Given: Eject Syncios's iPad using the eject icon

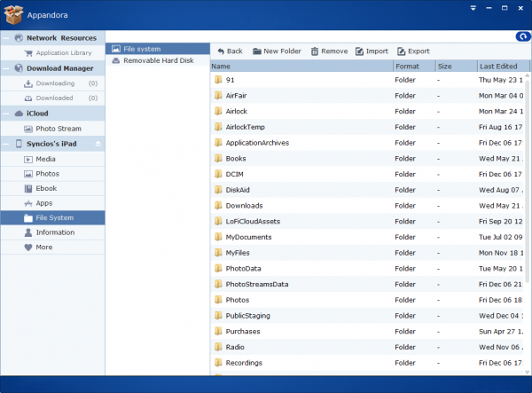Looking at the screenshot, I should 98,144.
